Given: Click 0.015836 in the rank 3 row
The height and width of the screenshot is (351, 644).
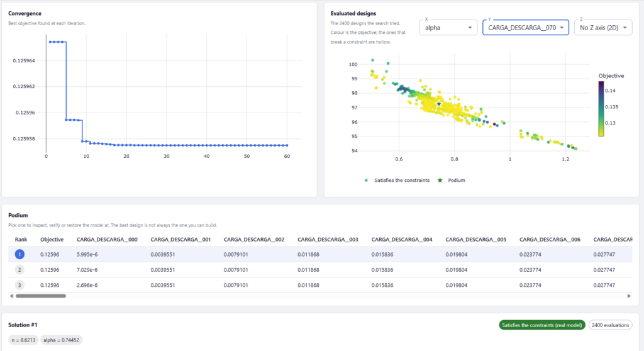Looking at the screenshot, I should (382, 285).
